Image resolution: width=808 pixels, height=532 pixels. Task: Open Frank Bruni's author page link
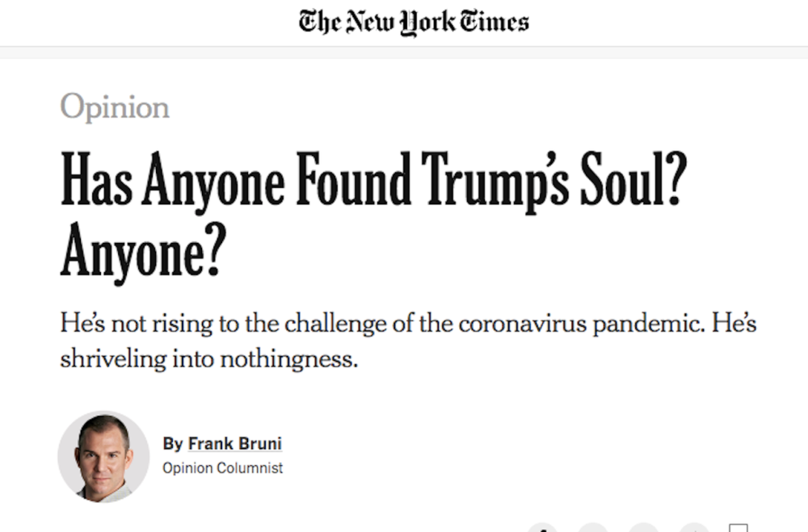(234, 443)
